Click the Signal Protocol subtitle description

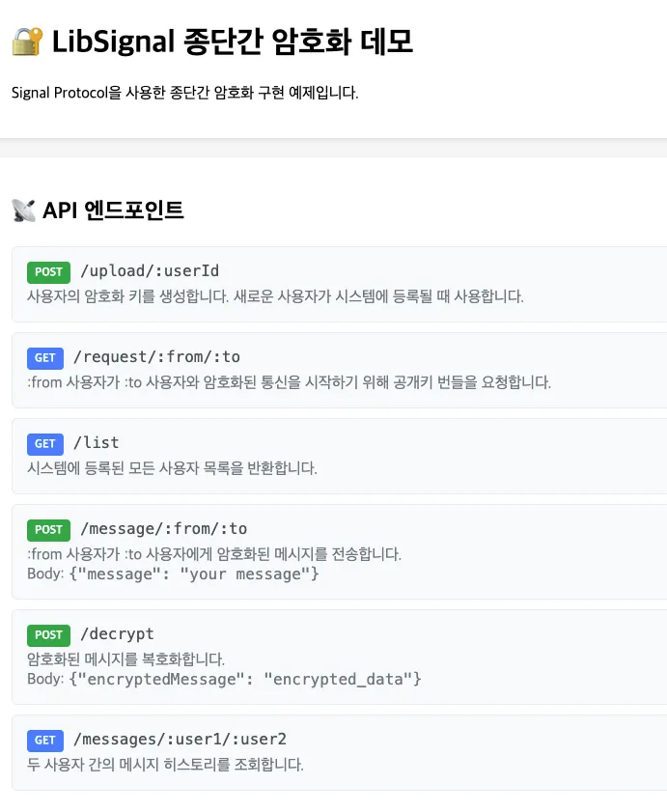pos(185,93)
